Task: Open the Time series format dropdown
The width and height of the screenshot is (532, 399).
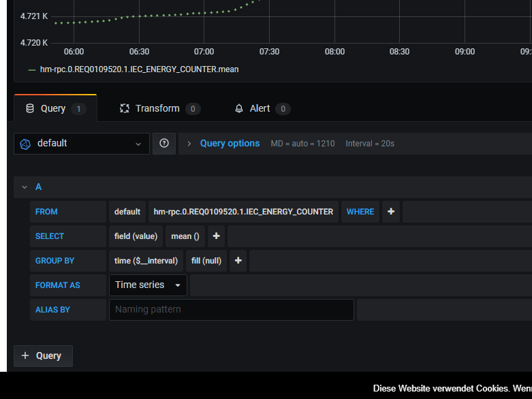Action: (148, 285)
